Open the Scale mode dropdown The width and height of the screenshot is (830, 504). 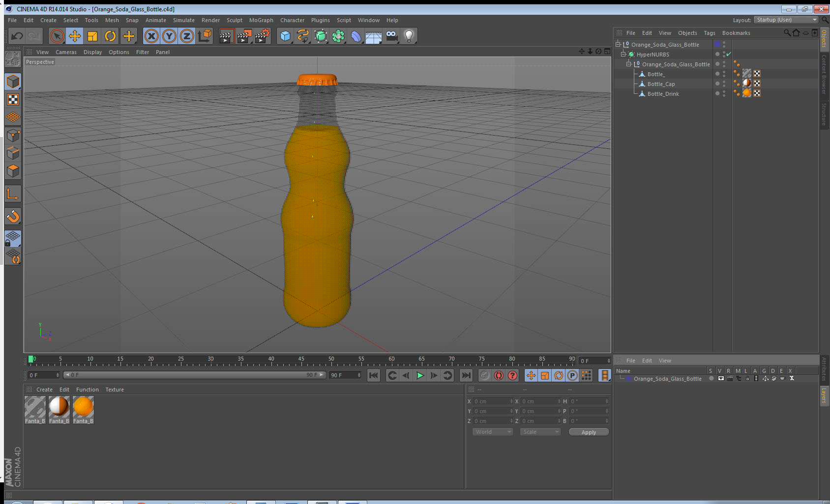click(540, 432)
